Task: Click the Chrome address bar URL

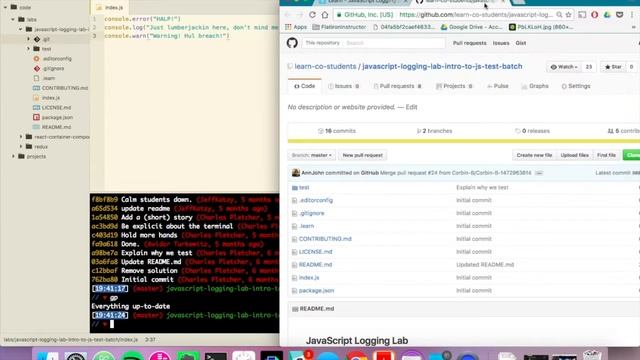Action: 476,15
